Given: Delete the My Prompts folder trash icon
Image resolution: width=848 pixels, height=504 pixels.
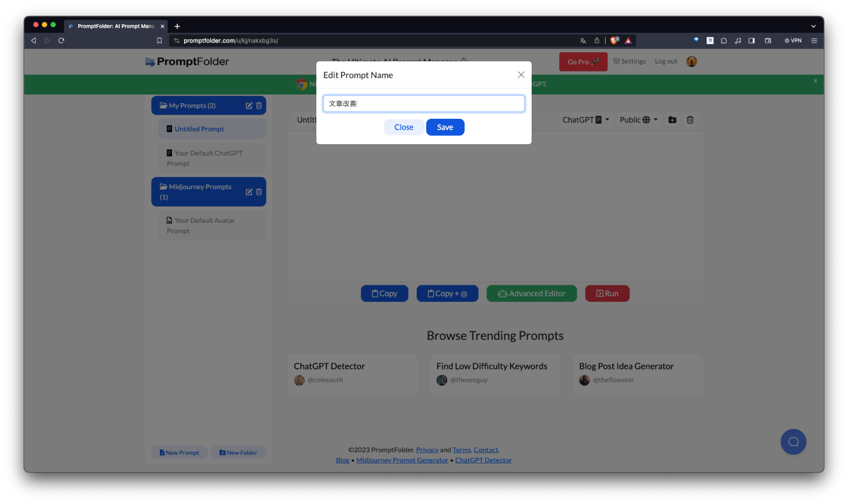Looking at the screenshot, I should coord(259,105).
